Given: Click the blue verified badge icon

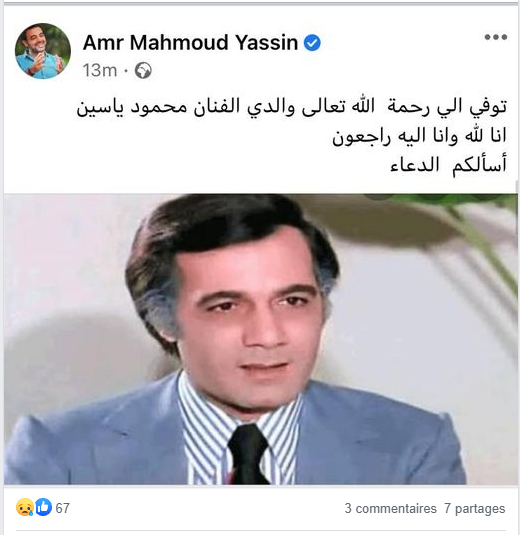Looking at the screenshot, I should click(312, 43).
